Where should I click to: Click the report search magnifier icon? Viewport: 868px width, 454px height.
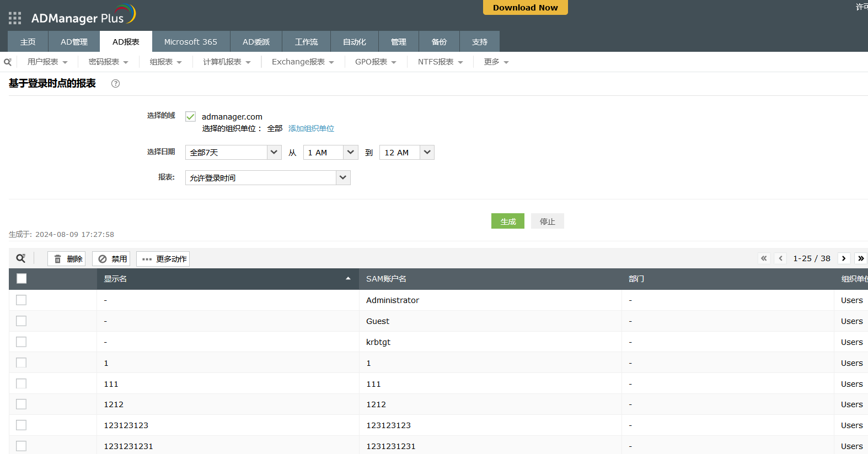pos(8,62)
